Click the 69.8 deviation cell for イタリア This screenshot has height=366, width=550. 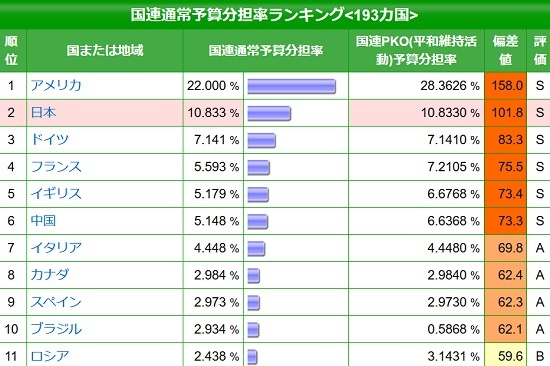coord(505,248)
